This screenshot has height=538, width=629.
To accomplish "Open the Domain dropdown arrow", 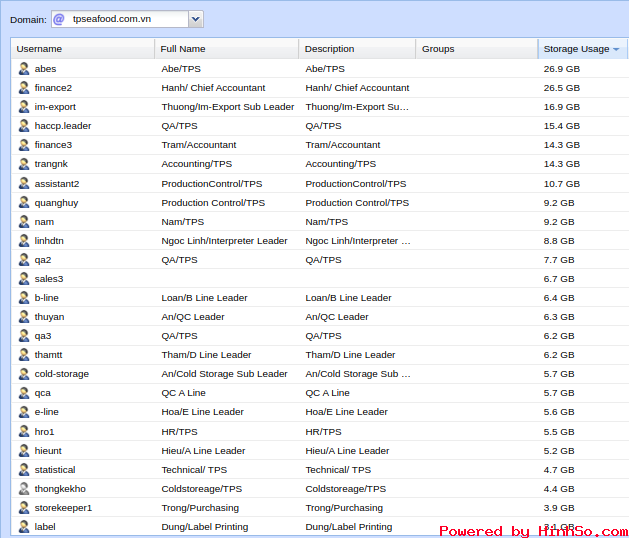I will click(x=195, y=19).
